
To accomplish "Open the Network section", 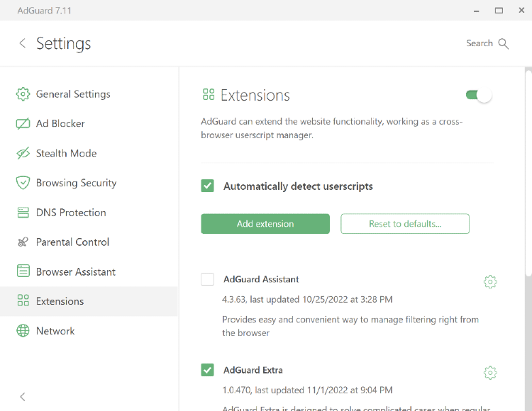I will coord(89,331).
